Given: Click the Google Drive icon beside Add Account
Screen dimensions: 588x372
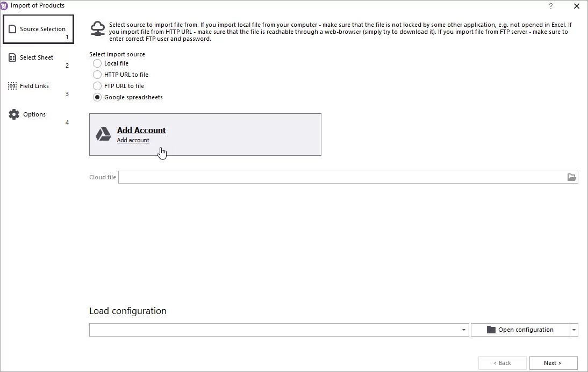Looking at the screenshot, I should click(x=103, y=134).
